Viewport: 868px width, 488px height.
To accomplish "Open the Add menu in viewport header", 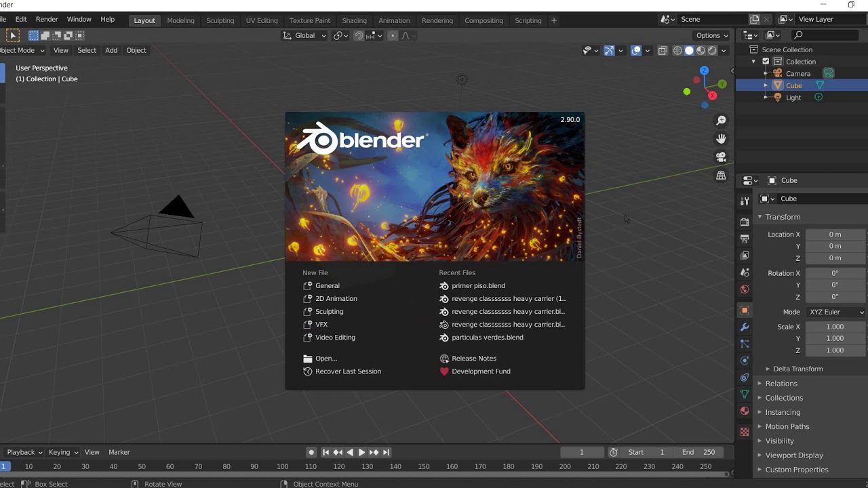I will (x=111, y=50).
